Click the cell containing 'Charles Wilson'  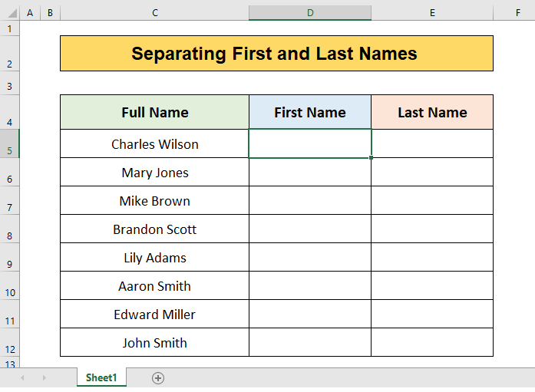coord(154,144)
